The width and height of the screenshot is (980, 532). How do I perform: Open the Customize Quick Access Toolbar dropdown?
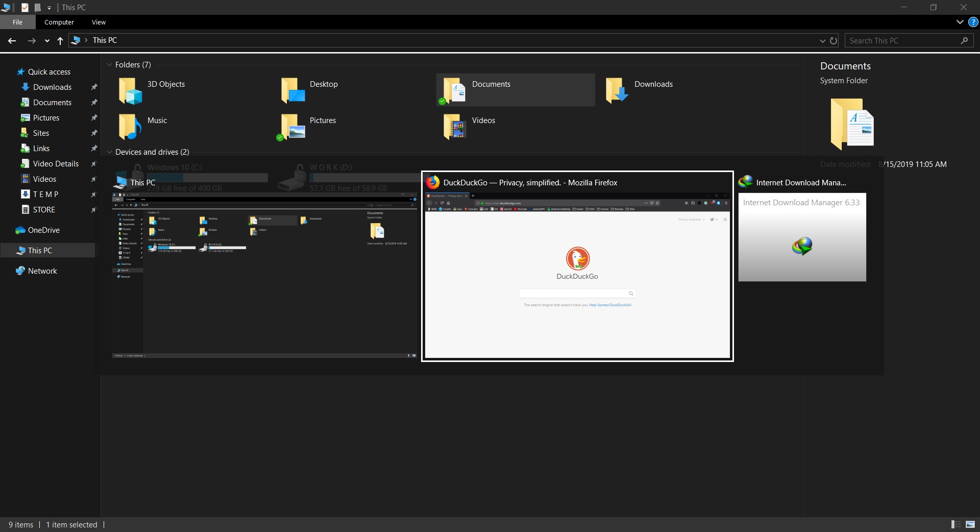[x=49, y=8]
